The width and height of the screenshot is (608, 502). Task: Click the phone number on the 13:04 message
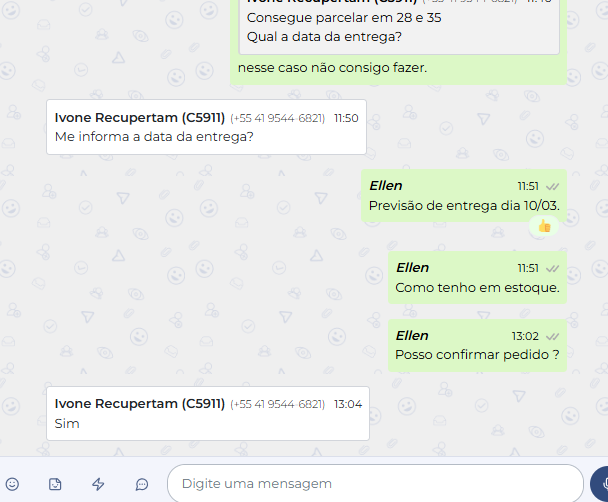(278, 404)
